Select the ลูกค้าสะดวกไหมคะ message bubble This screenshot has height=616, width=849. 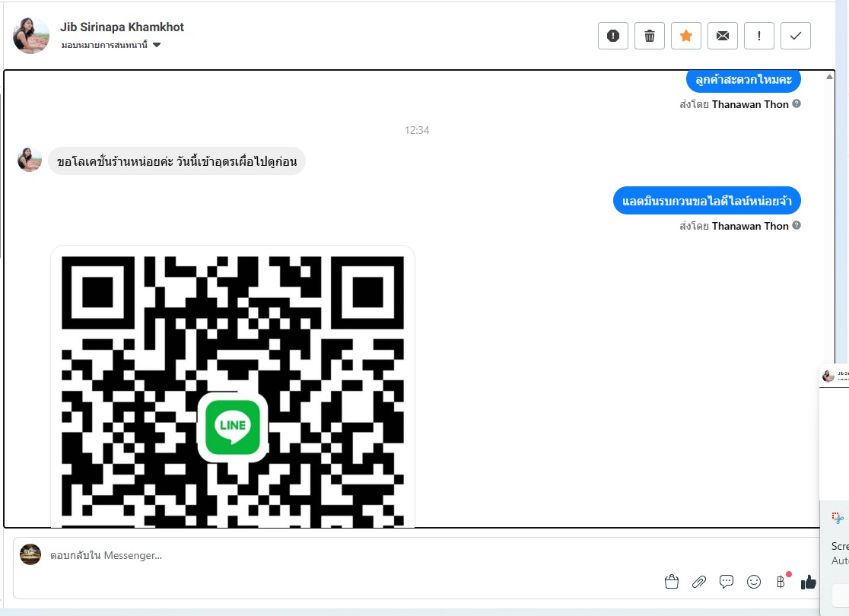(743, 80)
